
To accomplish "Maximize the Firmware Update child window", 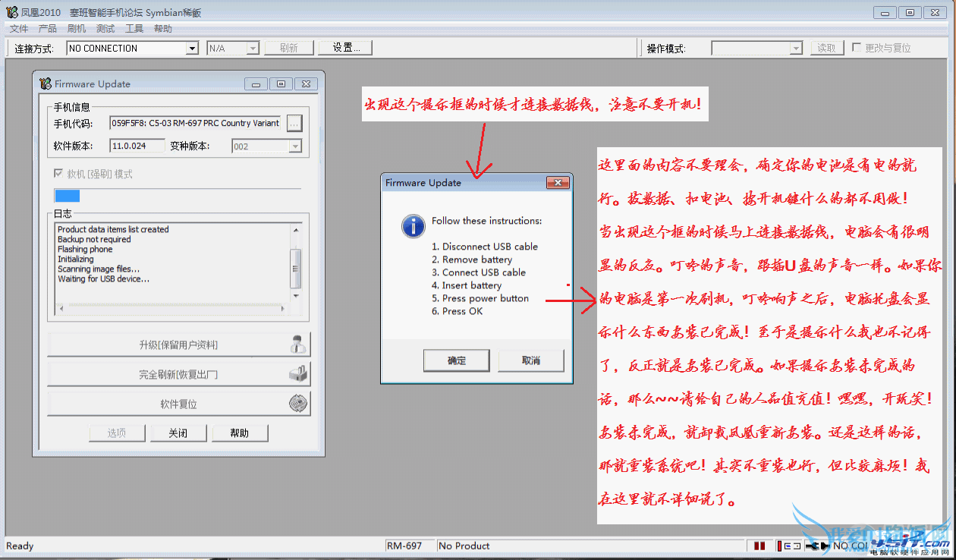I will click(x=281, y=83).
